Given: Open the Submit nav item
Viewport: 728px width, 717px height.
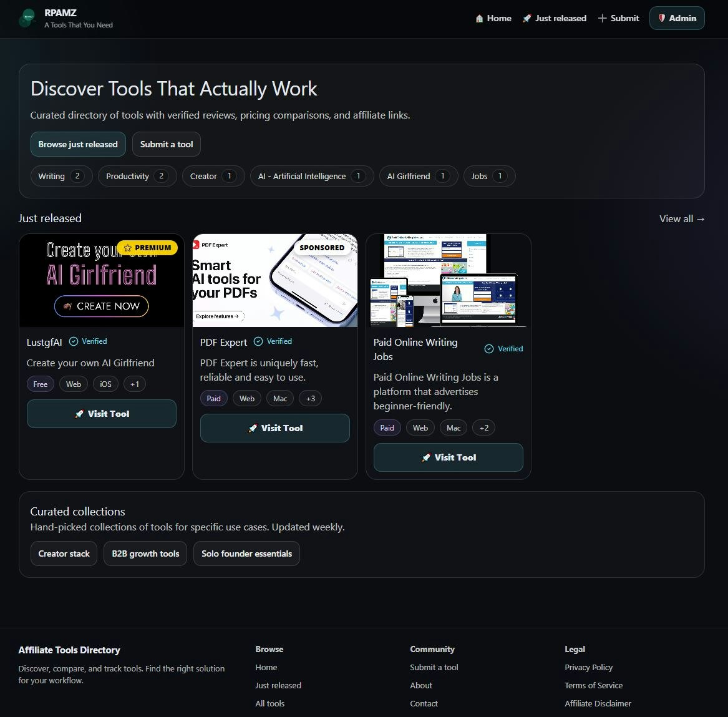Looking at the screenshot, I should pos(618,18).
